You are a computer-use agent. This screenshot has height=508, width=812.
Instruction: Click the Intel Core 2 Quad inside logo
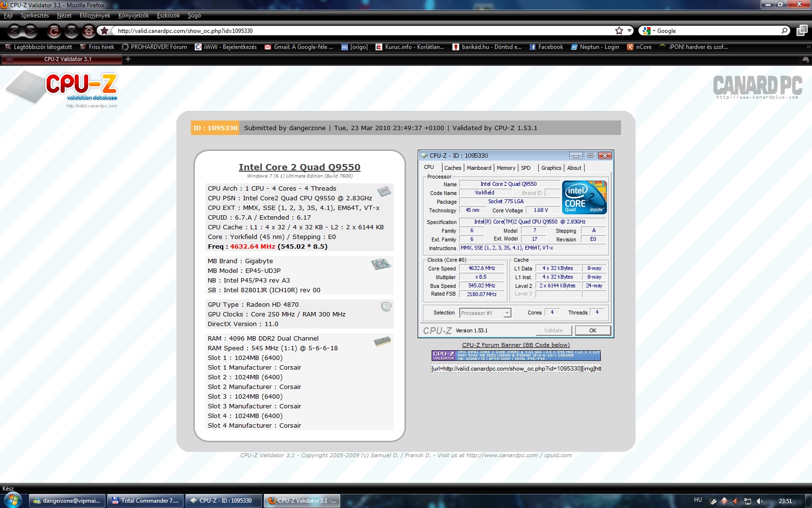click(x=584, y=197)
